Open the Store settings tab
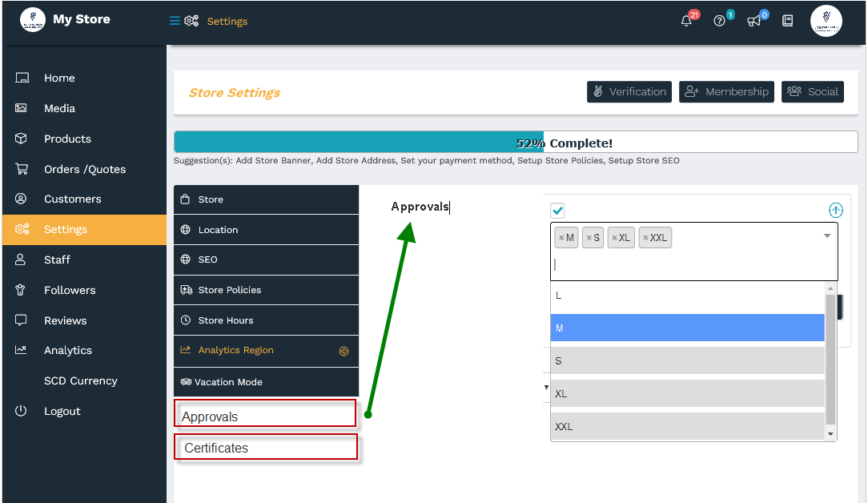868x503 pixels. click(267, 199)
